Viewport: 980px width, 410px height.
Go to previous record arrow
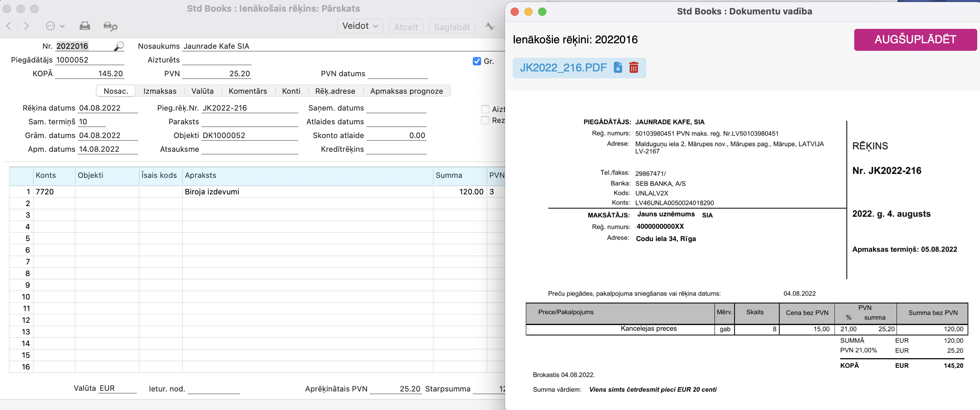click(x=9, y=26)
